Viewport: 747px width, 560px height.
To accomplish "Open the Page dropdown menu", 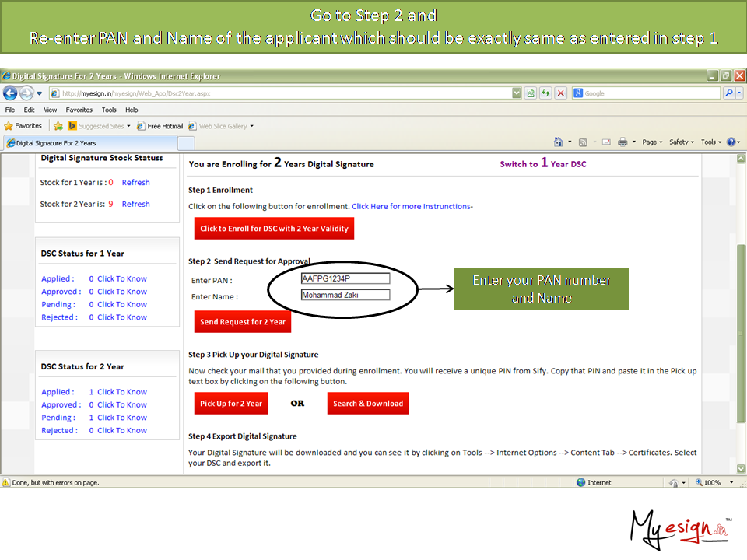I will [652, 142].
